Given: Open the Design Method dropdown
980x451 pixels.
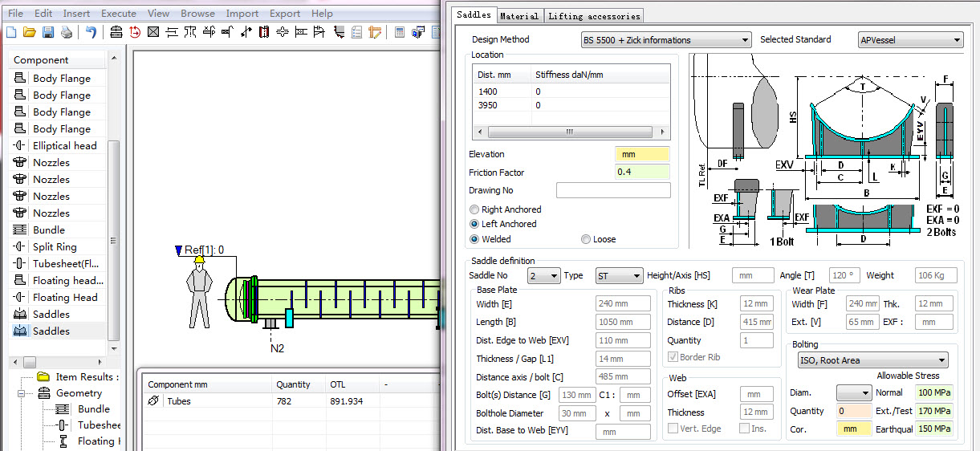Looking at the screenshot, I should [x=665, y=39].
